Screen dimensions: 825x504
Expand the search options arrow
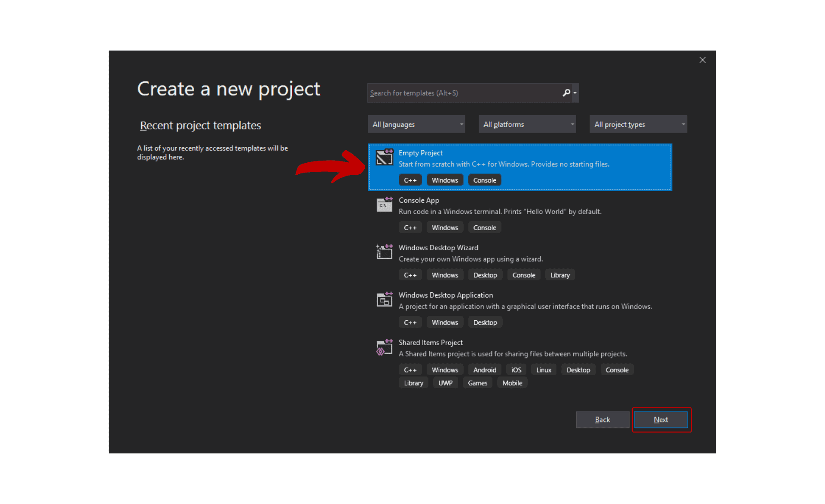click(x=575, y=93)
